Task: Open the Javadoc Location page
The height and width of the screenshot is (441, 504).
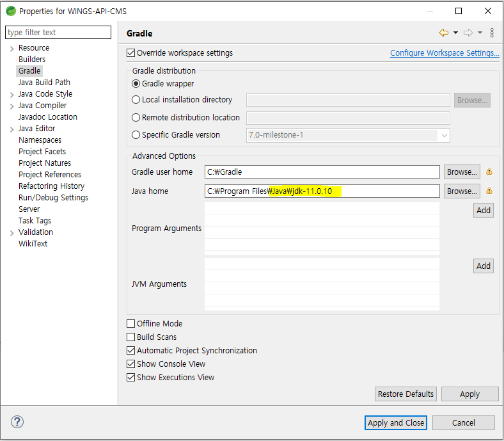Action: tap(47, 116)
